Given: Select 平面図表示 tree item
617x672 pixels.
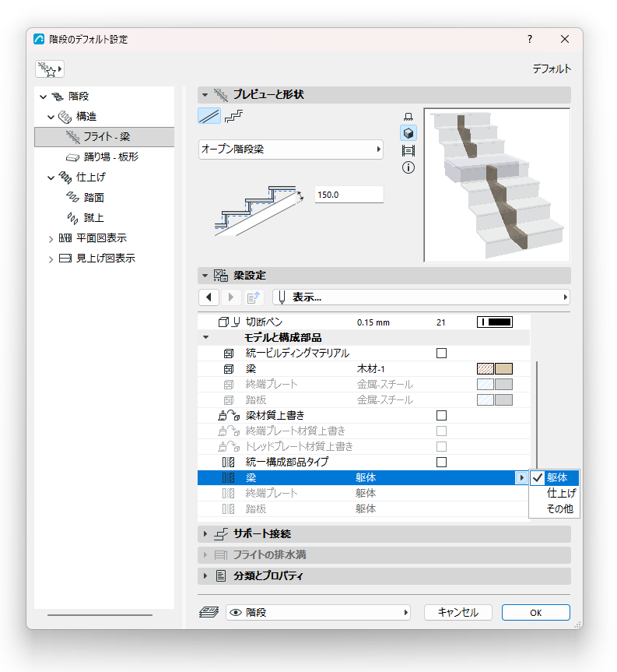Looking at the screenshot, I should (x=101, y=237).
